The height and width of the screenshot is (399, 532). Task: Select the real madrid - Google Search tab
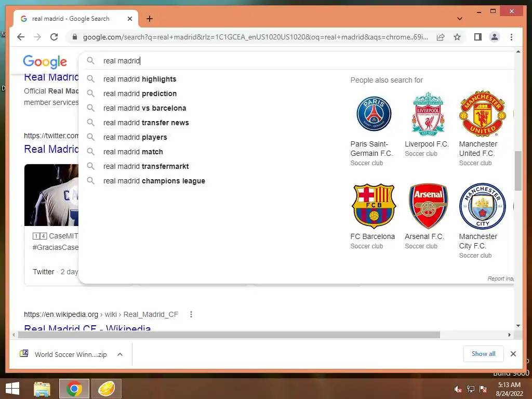75,19
